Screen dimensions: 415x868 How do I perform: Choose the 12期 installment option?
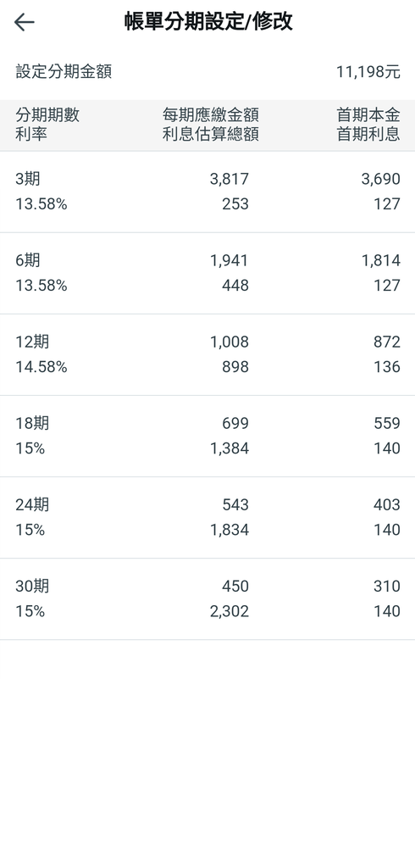click(x=207, y=355)
